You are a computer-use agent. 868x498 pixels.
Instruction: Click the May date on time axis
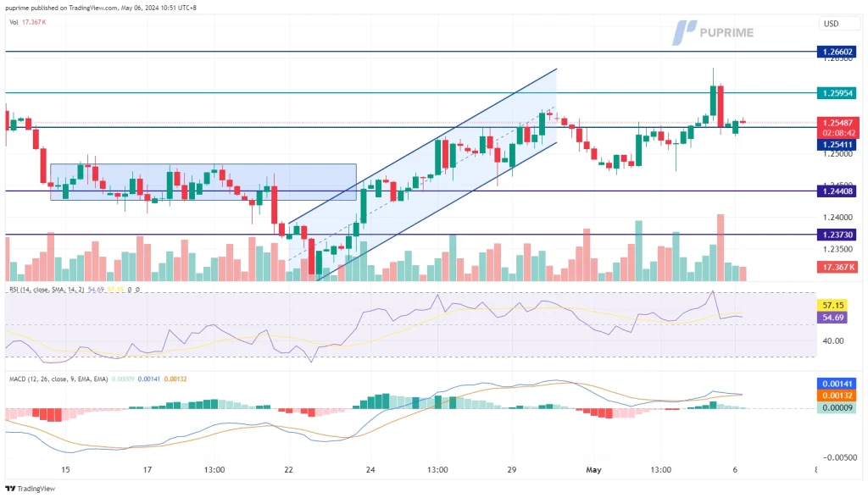[x=593, y=469]
